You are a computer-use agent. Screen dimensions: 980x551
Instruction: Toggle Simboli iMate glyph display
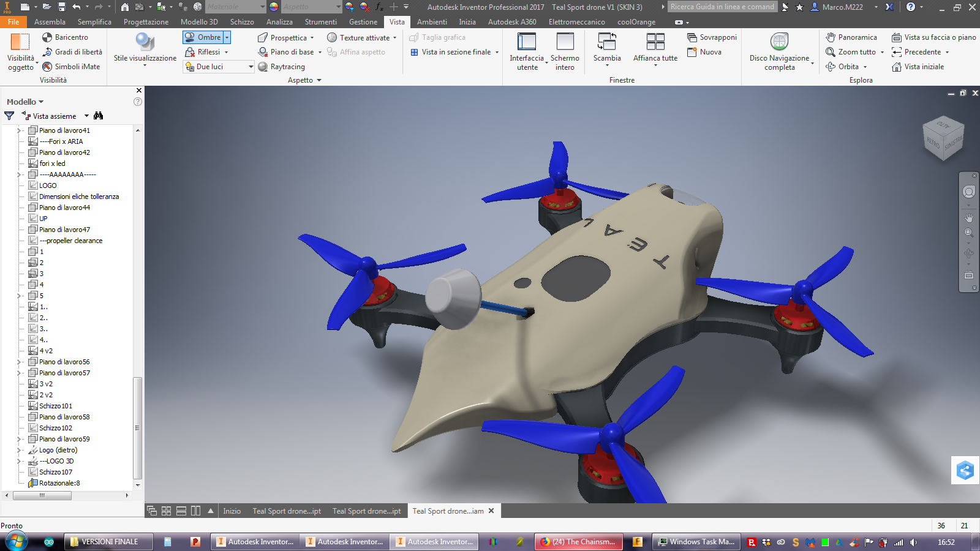click(70, 67)
